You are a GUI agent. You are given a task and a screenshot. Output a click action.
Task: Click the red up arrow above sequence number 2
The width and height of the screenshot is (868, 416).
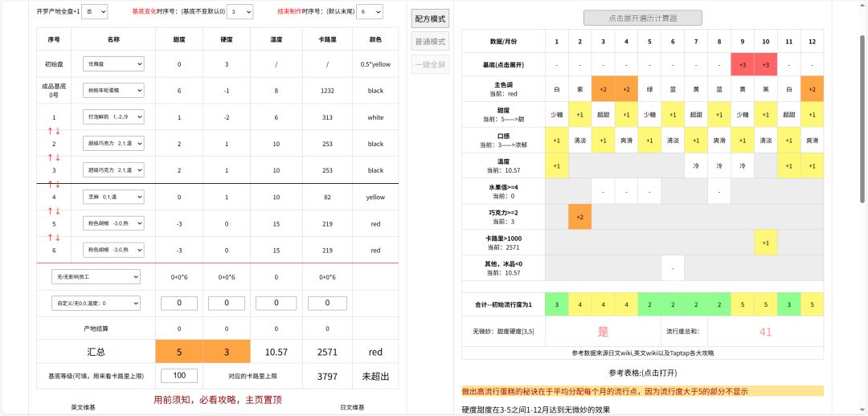click(x=50, y=131)
